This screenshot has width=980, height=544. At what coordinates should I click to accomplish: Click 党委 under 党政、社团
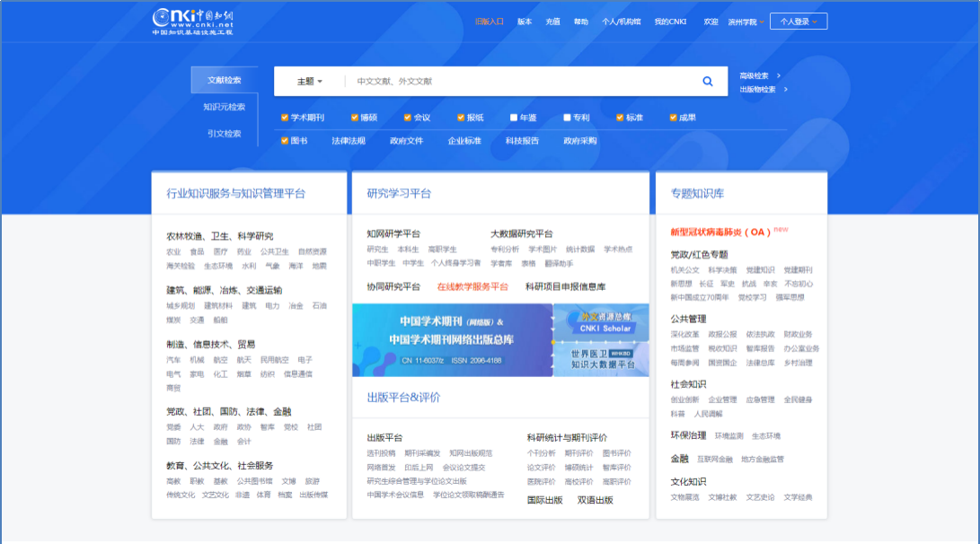point(173,427)
